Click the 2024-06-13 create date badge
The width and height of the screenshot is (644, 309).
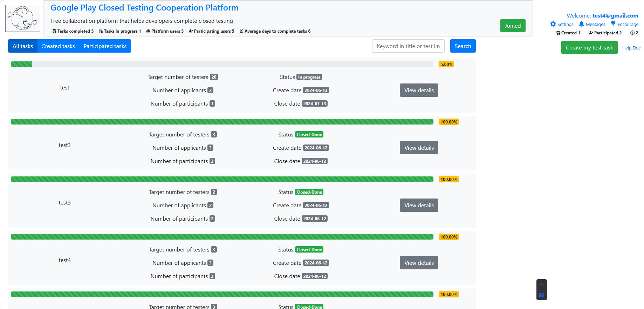[x=316, y=90]
